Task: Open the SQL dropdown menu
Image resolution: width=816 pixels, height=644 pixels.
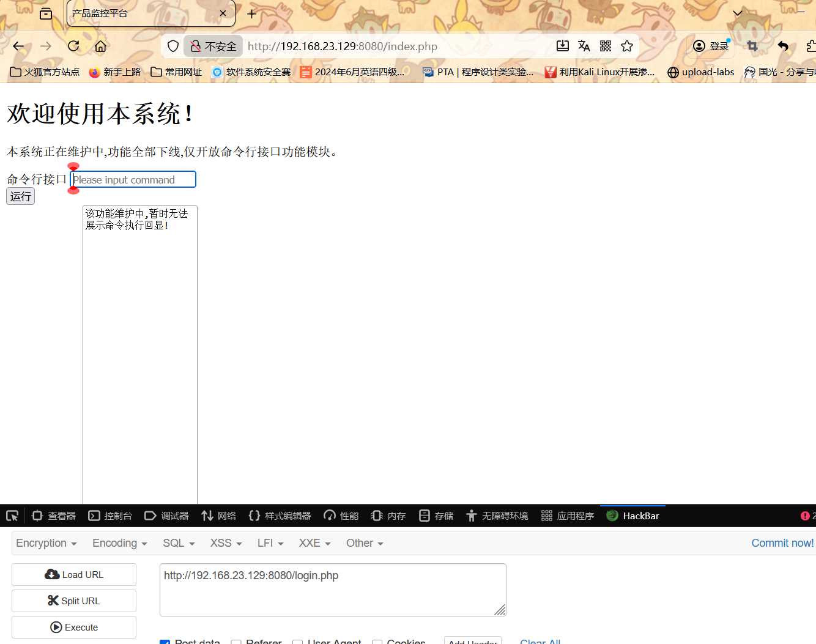Action: [x=178, y=543]
